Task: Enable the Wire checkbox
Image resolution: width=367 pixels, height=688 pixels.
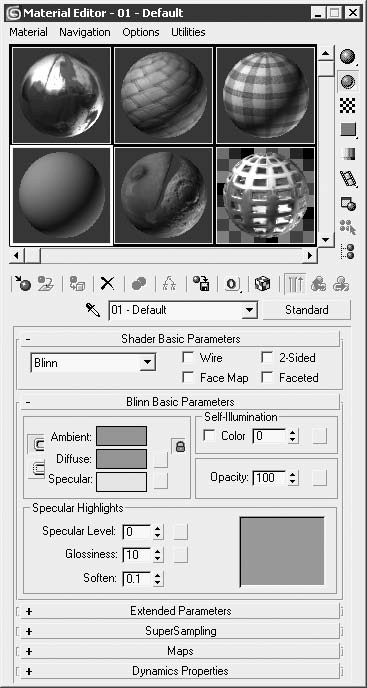Action: tap(188, 358)
